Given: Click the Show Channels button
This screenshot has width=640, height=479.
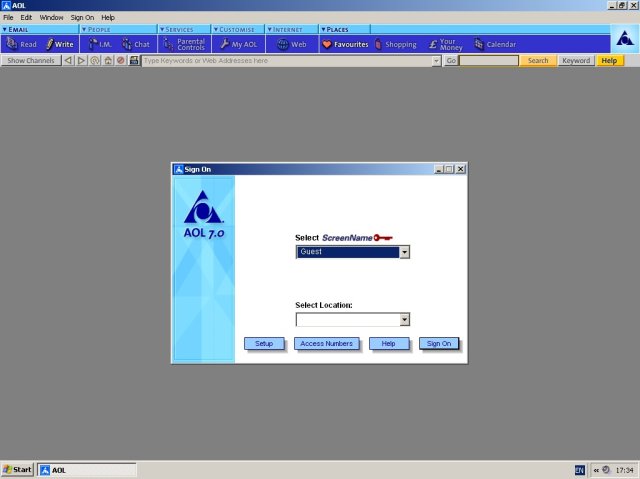Looking at the screenshot, I should 31,60.
